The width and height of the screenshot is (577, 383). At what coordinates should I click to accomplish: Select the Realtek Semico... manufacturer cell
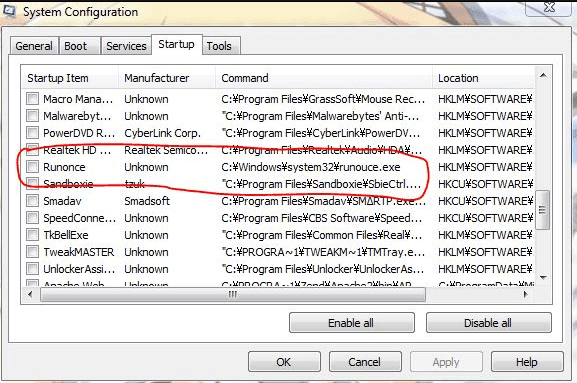pos(166,150)
